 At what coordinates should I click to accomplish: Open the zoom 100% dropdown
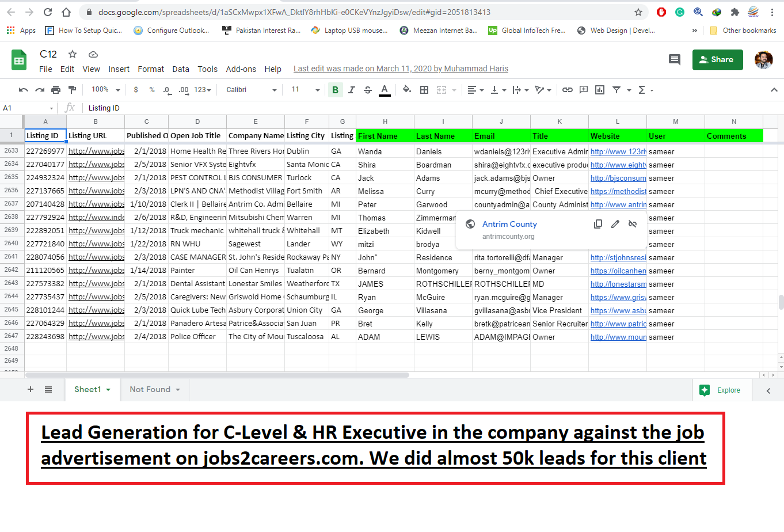tap(105, 90)
